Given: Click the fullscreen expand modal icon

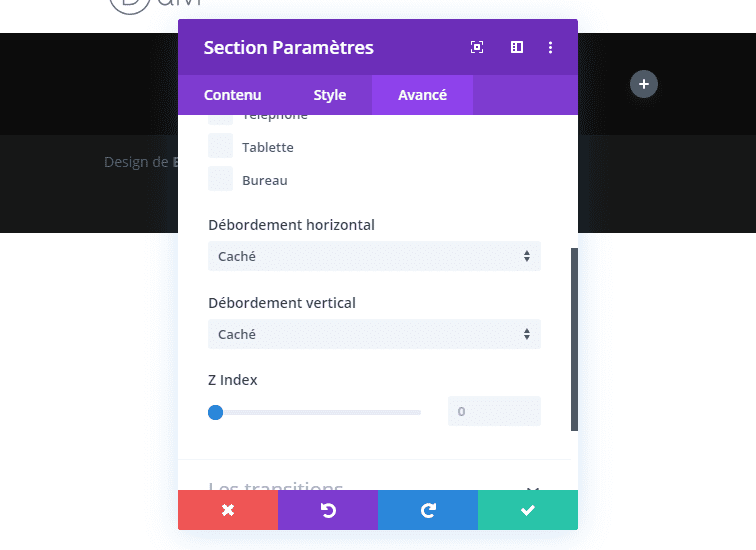Looking at the screenshot, I should (x=477, y=47).
